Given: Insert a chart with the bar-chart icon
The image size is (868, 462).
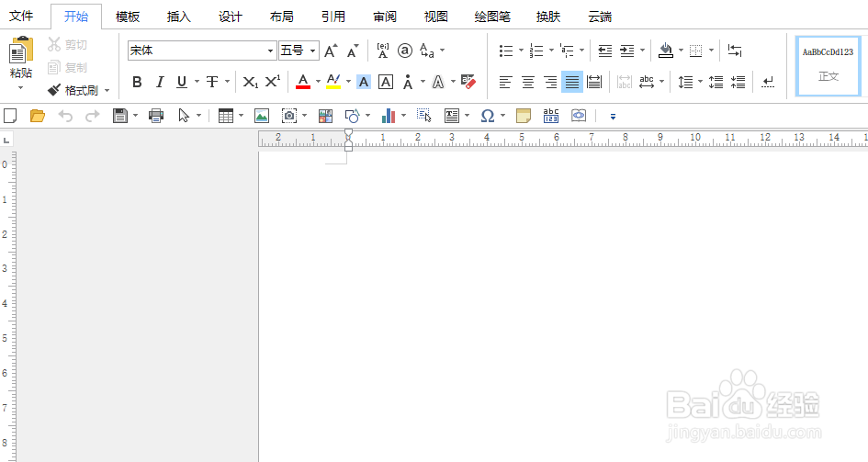Looking at the screenshot, I should pos(389,116).
